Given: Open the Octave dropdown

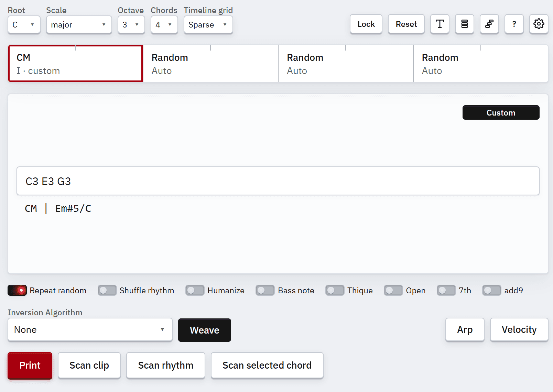Looking at the screenshot, I should pos(131,25).
